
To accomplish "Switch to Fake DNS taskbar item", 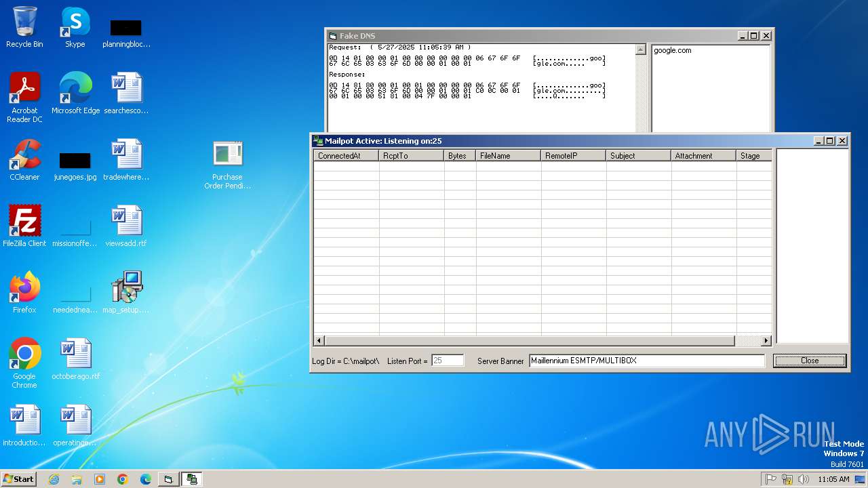I will pos(169,479).
